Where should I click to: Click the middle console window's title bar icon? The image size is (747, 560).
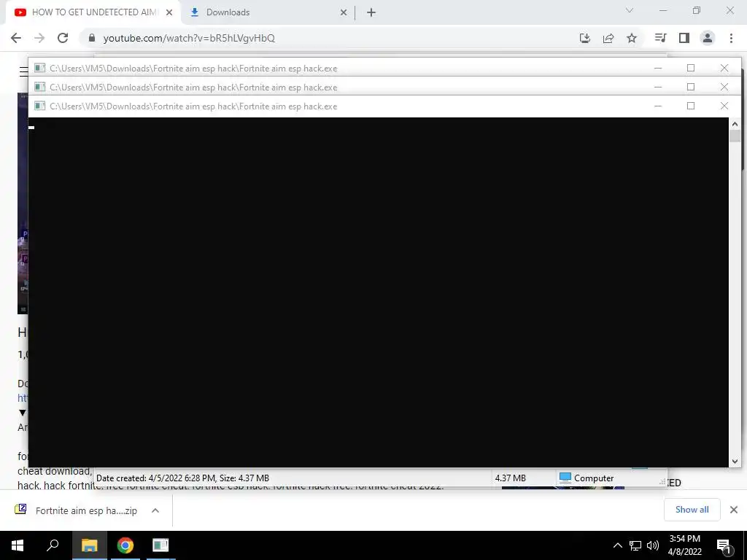(x=40, y=87)
